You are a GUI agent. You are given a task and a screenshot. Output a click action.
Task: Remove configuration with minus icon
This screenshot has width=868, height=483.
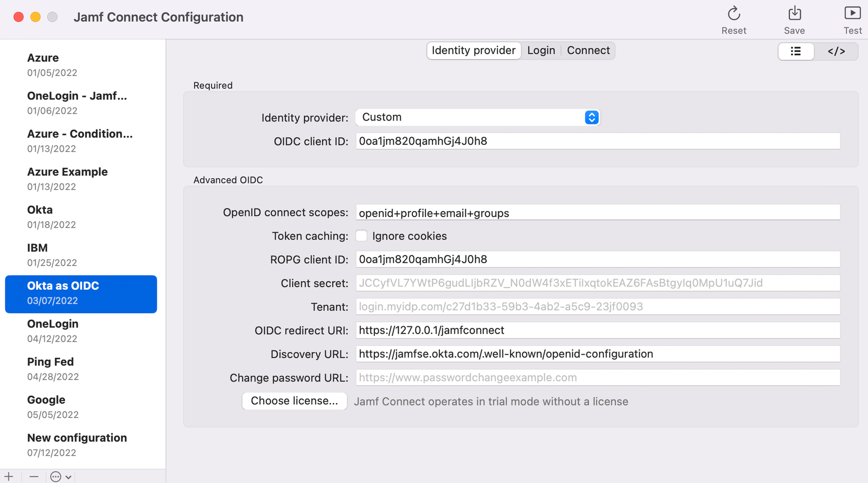tap(34, 476)
